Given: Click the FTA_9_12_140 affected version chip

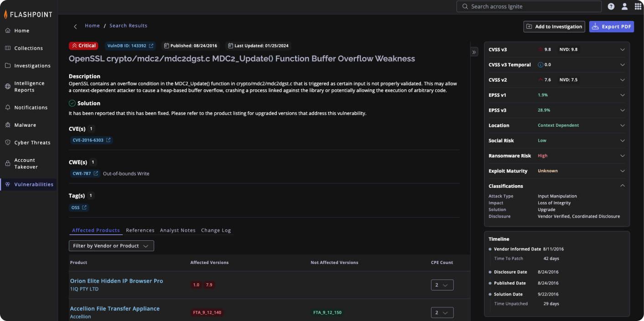Looking at the screenshot, I should click(x=208, y=313).
